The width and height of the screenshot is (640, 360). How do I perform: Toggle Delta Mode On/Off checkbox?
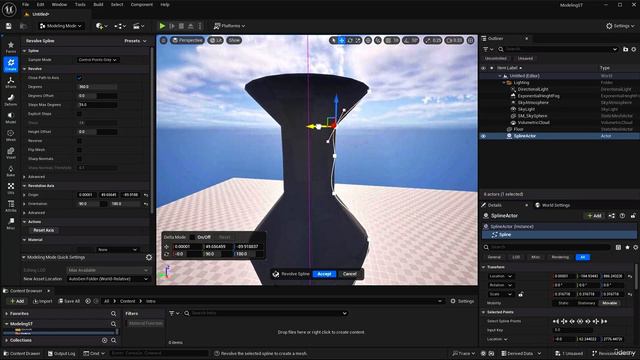(x=192, y=237)
